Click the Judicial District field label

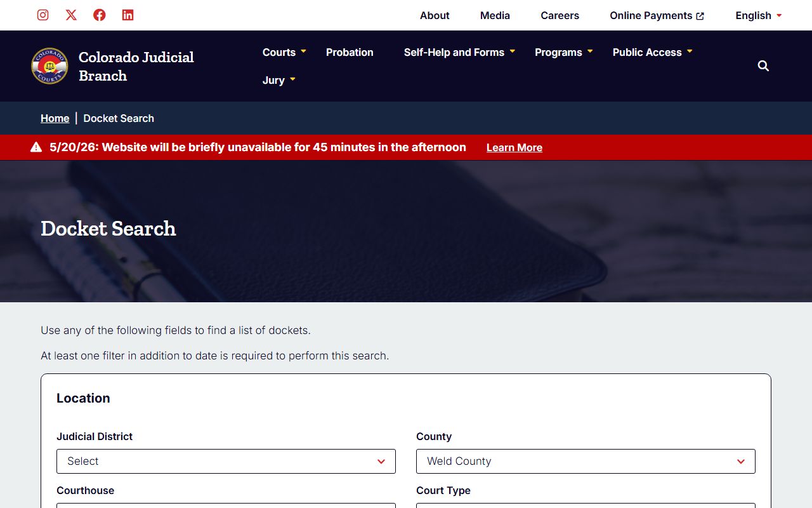pos(95,436)
